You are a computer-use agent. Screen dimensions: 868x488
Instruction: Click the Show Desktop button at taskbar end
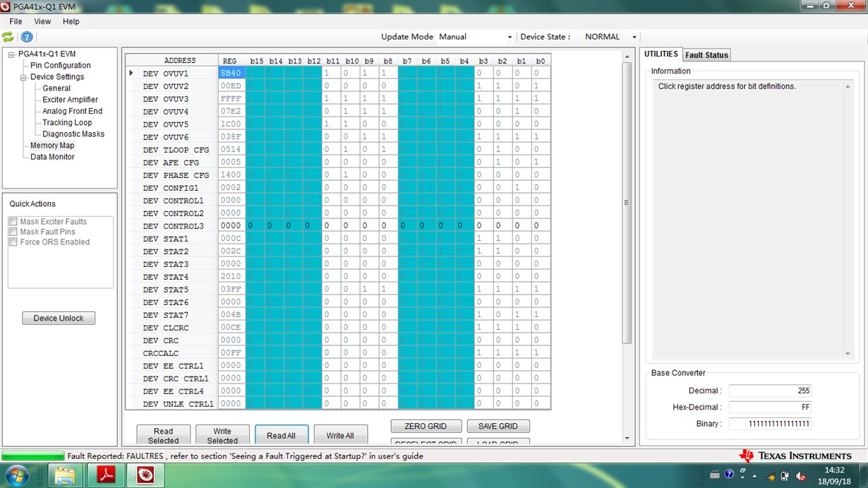click(x=863, y=475)
